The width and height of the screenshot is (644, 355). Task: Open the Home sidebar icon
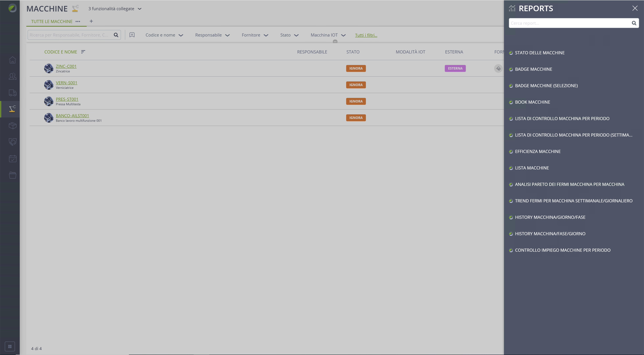point(12,60)
